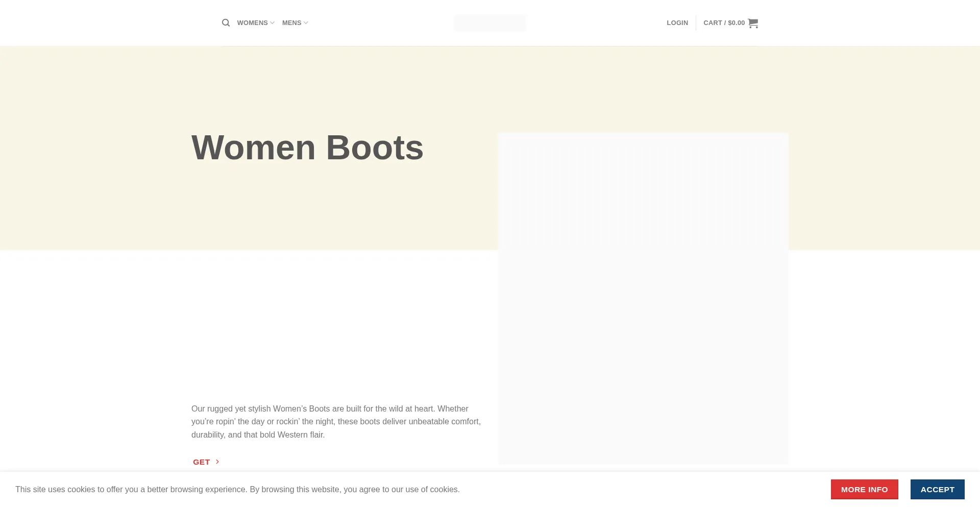Expand the WOMENS dropdown chevron
980x507 pixels.
[272, 23]
